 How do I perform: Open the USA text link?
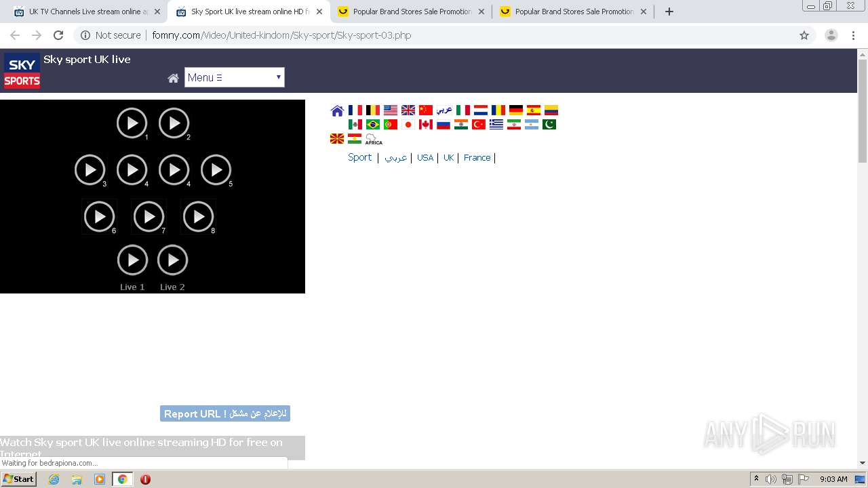(x=425, y=157)
